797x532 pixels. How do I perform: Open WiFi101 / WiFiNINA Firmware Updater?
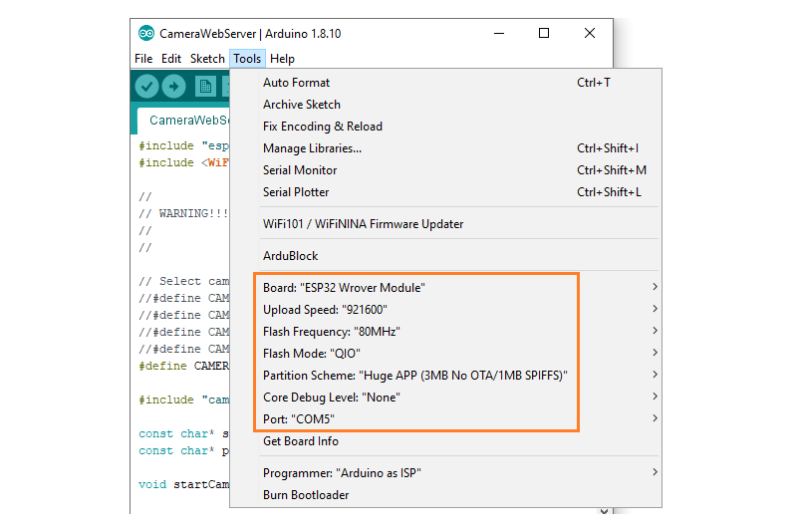tap(445, 223)
